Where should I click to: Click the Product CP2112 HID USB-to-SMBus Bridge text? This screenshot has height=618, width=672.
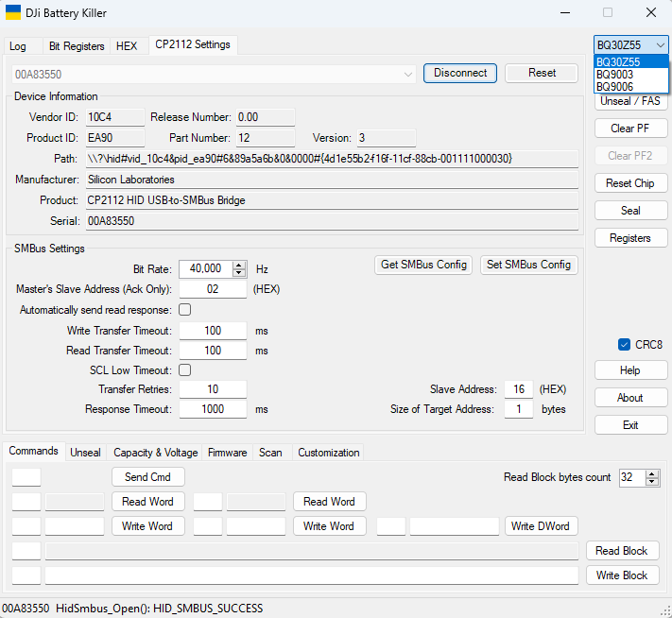(166, 200)
